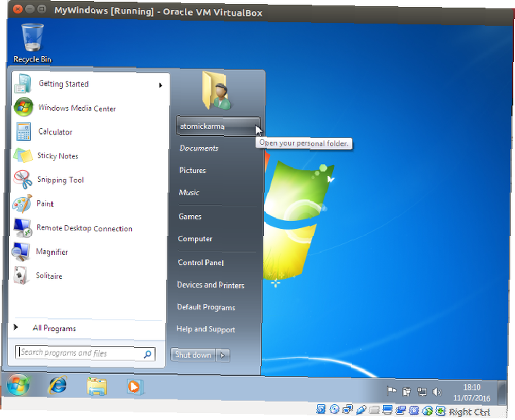Image resolution: width=515 pixels, height=420 pixels.
Task: Open the Recycle Bin desktop icon
Action: click(32, 43)
